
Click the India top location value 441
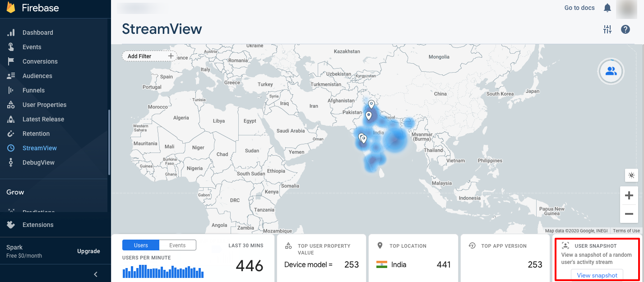(444, 264)
